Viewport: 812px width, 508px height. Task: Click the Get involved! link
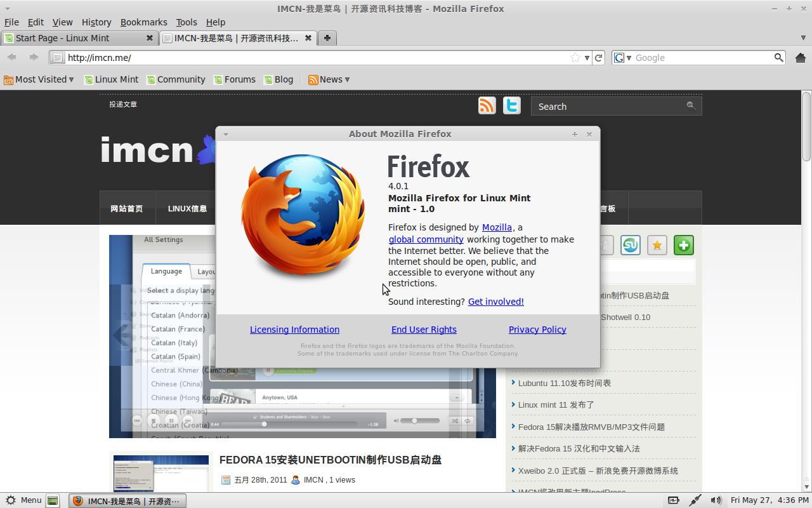496,302
